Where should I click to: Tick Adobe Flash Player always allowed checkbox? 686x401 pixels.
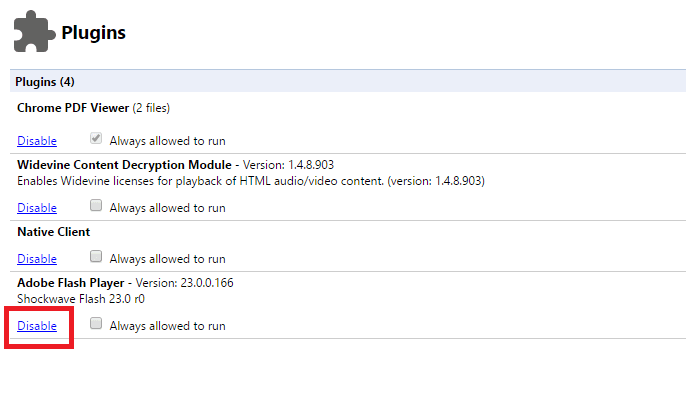pyautogui.click(x=96, y=324)
